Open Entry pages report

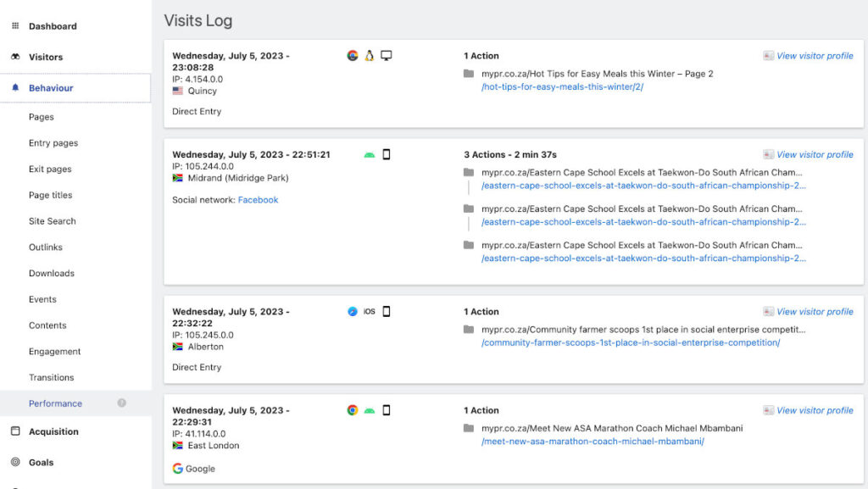(x=53, y=142)
